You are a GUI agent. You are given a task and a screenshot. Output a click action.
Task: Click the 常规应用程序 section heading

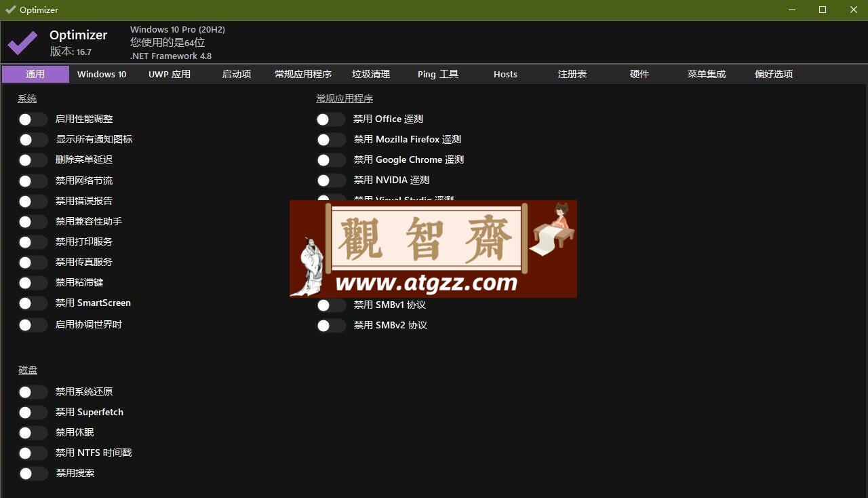point(344,99)
